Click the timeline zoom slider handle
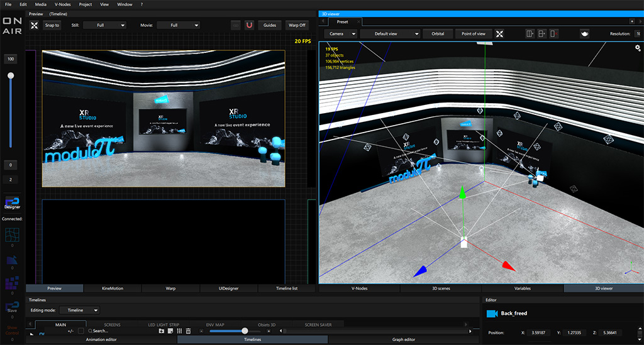 coord(245,331)
